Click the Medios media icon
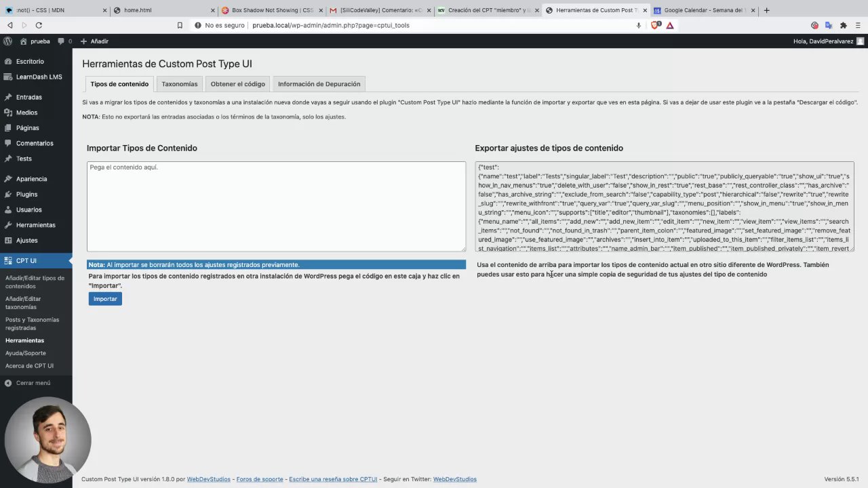 8,113
